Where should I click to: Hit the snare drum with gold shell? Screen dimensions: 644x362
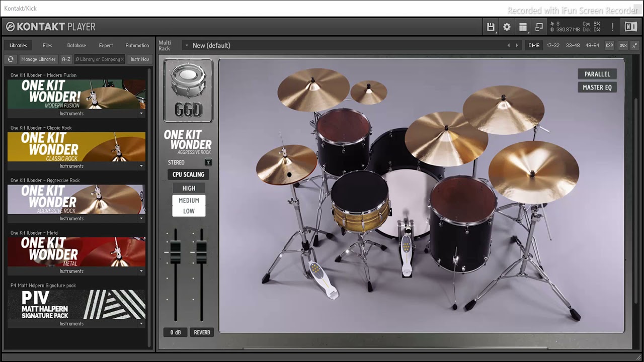pos(361,203)
